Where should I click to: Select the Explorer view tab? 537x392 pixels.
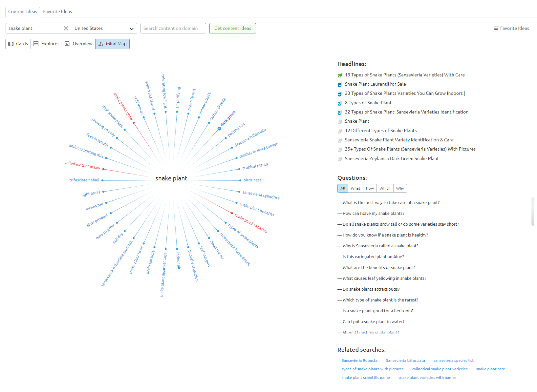coord(46,44)
